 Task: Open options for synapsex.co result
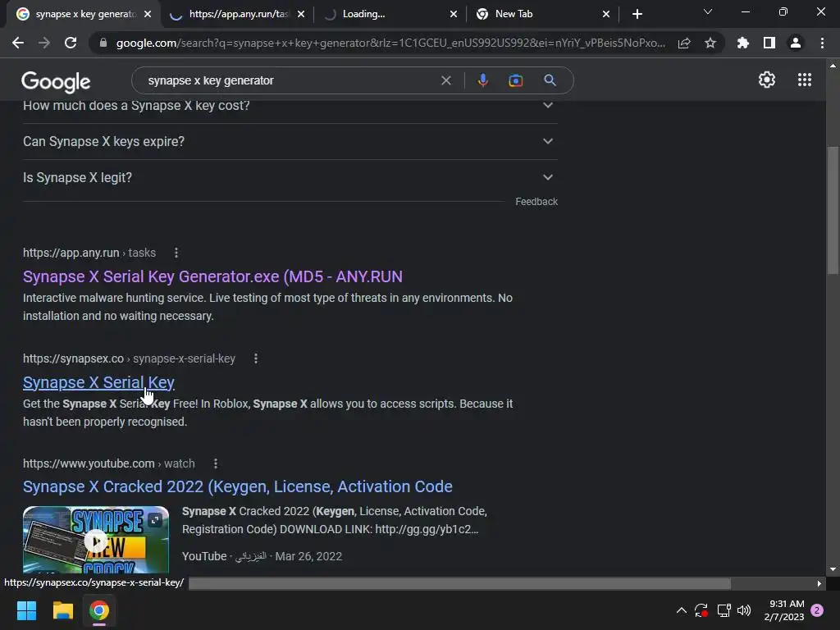(256, 358)
